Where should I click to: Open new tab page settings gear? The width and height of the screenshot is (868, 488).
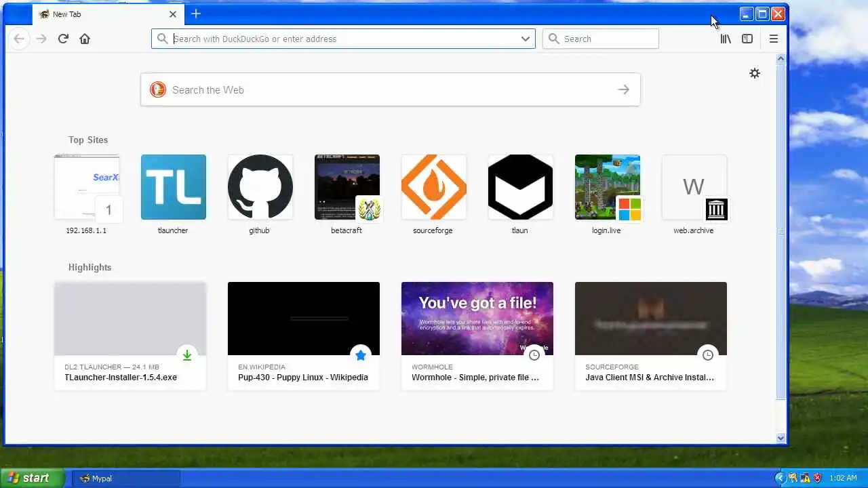coord(755,73)
